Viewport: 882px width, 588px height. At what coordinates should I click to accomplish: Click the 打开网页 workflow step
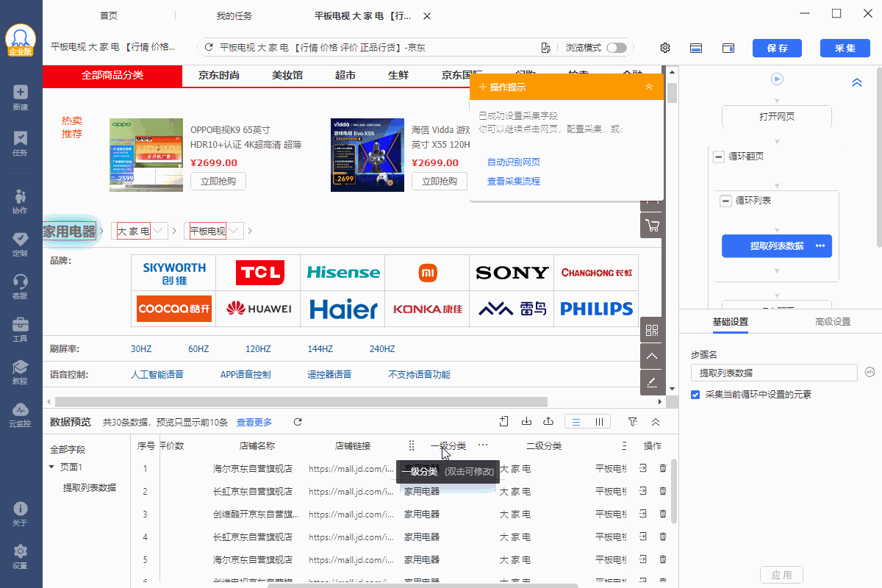(777, 117)
